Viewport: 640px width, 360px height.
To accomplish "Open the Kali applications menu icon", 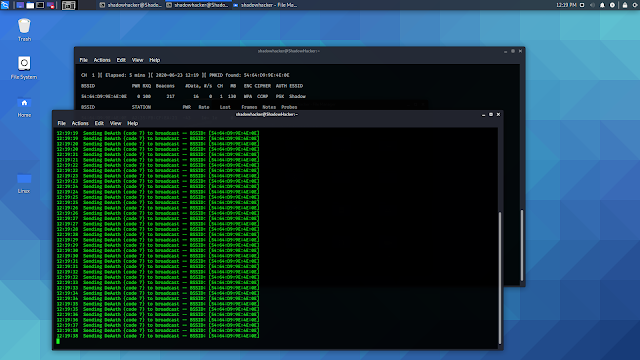I will coord(5,5).
